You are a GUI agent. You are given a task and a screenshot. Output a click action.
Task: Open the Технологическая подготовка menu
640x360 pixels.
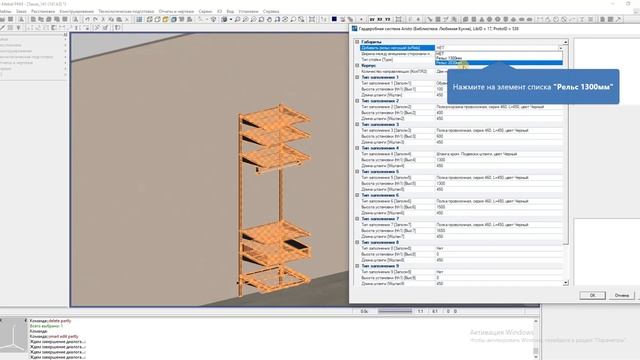(x=126, y=11)
